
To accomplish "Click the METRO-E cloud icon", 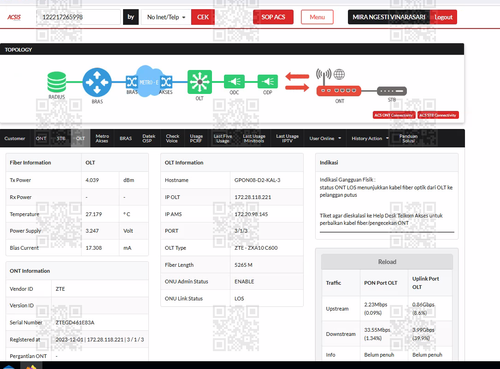I will tap(148, 81).
